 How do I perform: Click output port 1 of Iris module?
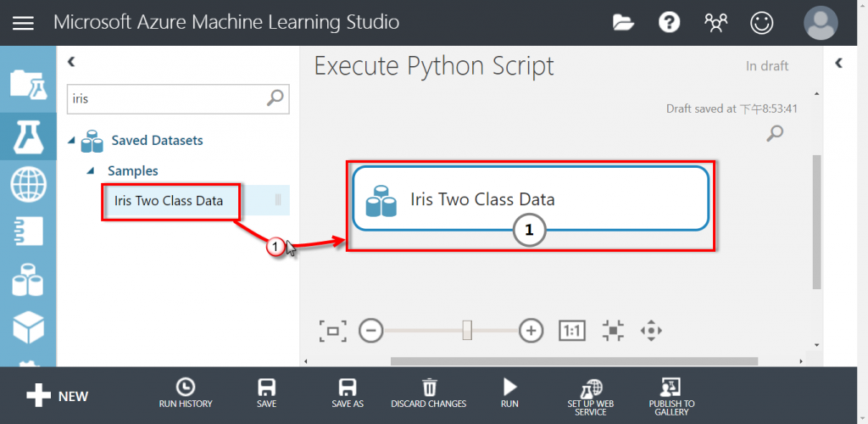529,231
